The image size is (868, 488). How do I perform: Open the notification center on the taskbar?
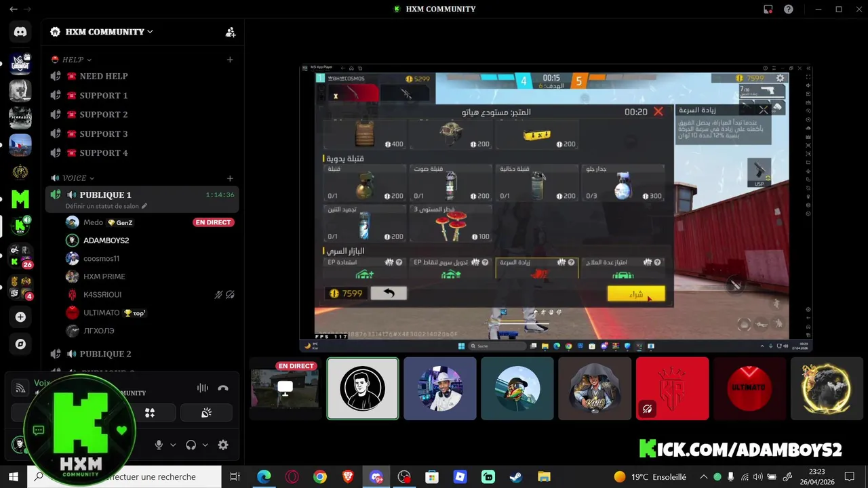(850, 477)
